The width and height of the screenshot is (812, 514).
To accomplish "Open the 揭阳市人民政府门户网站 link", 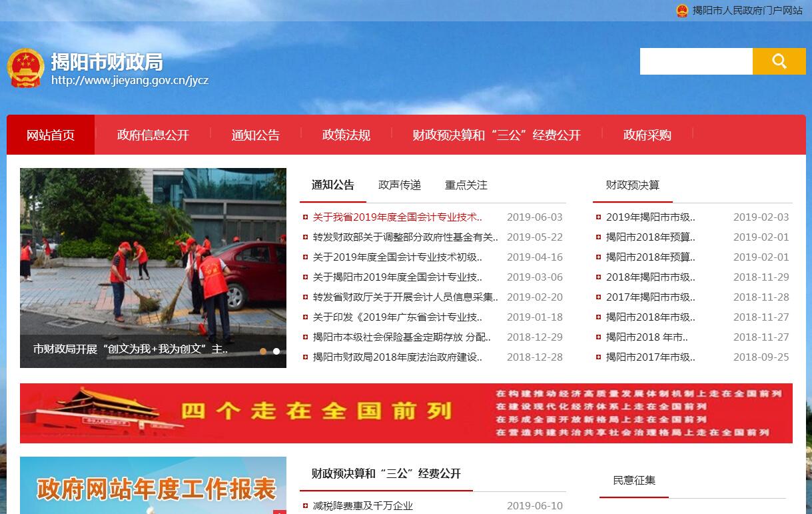I will point(747,11).
